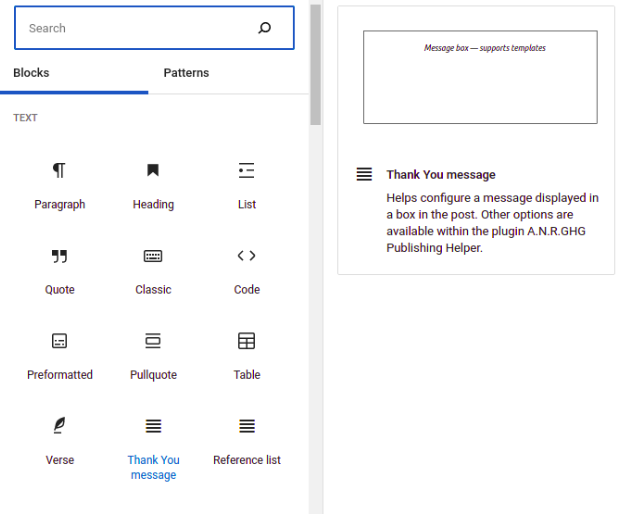
Task: Insert the List block icon
Action: click(x=247, y=170)
